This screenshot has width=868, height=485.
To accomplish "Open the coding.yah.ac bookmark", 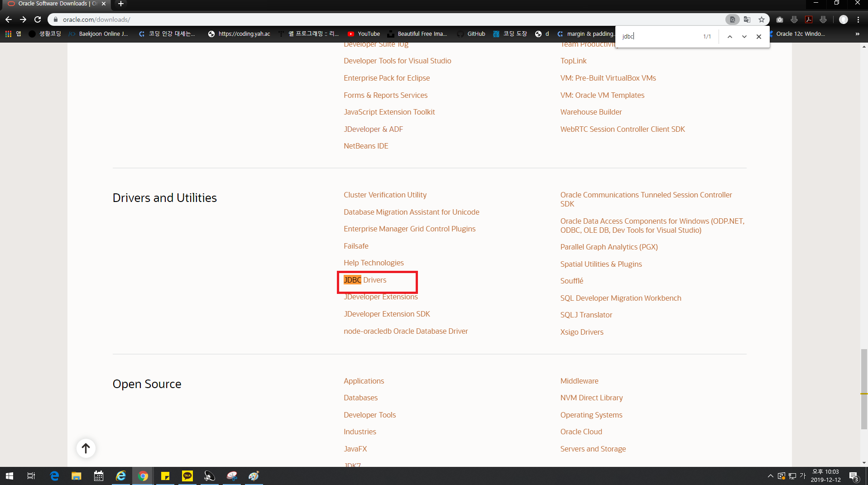I will [x=239, y=34].
